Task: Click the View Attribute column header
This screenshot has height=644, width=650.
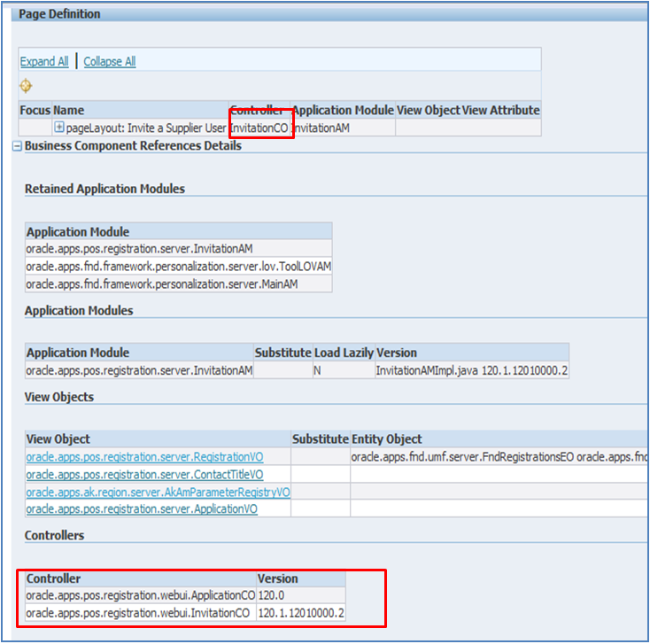Action: [500, 111]
